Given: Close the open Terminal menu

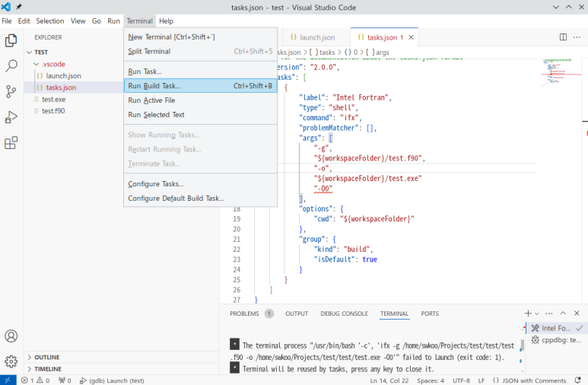Looking at the screenshot, I should [x=139, y=21].
